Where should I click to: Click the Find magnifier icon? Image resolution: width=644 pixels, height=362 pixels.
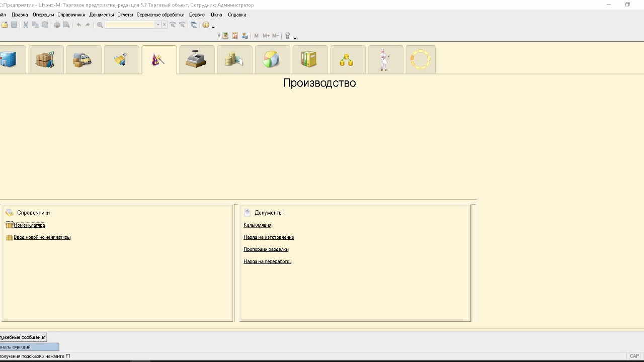(100, 25)
